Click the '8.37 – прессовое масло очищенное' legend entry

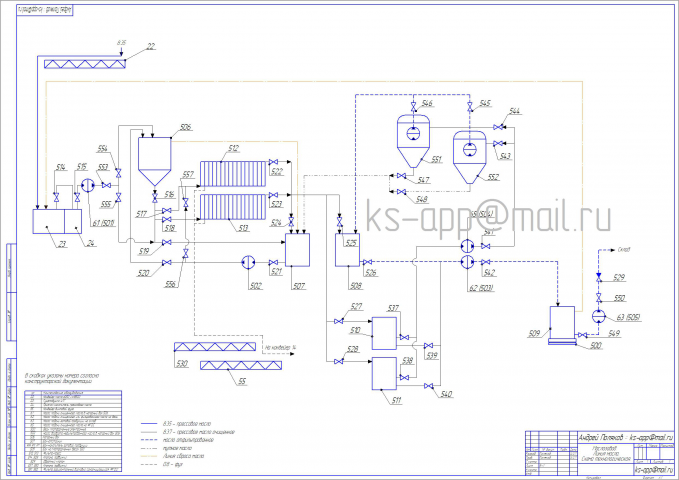(199, 432)
